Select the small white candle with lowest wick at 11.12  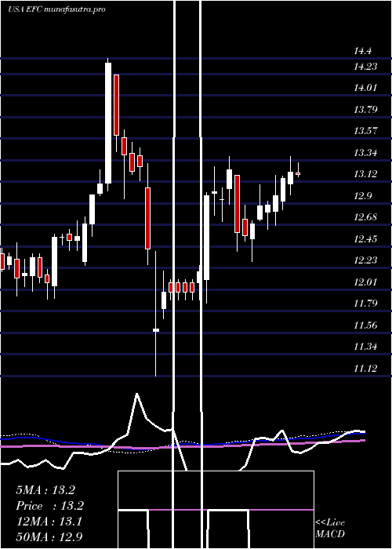click(x=156, y=330)
